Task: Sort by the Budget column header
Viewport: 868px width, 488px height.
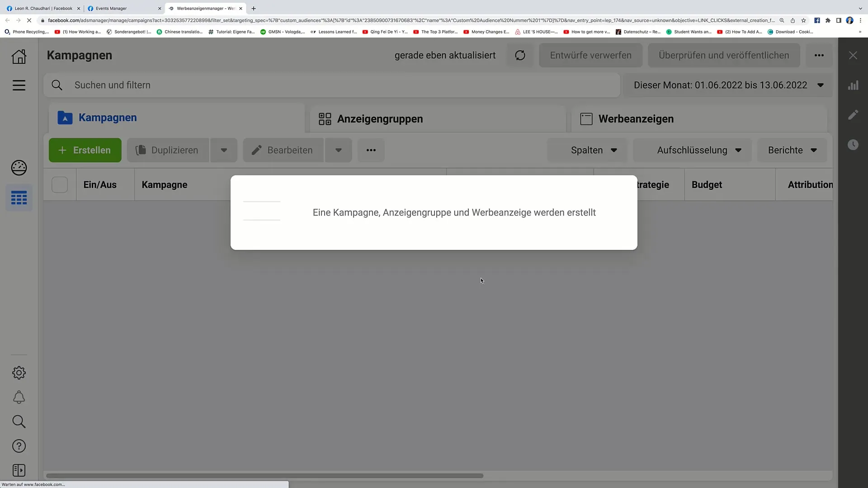Action: (707, 184)
